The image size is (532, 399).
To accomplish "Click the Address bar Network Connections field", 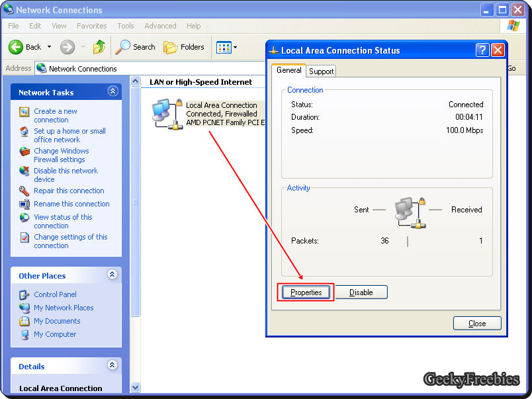I will point(151,69).
